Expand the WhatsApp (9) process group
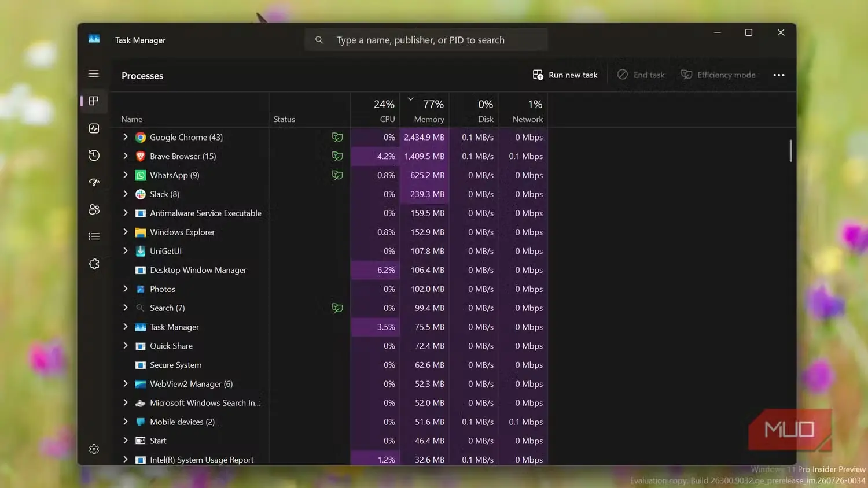868x488 pixels. pyautogui.click(x=125, y=175)
